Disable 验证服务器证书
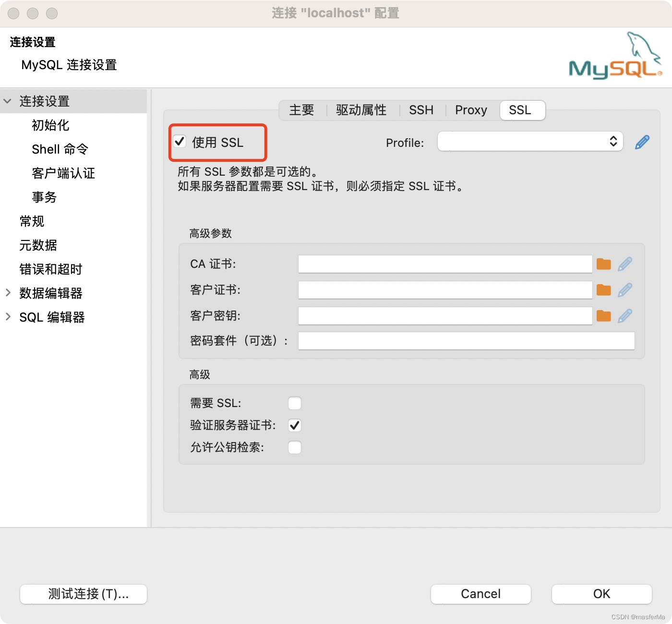Screen dimensions: 672x624 click(x=295, y=425)
